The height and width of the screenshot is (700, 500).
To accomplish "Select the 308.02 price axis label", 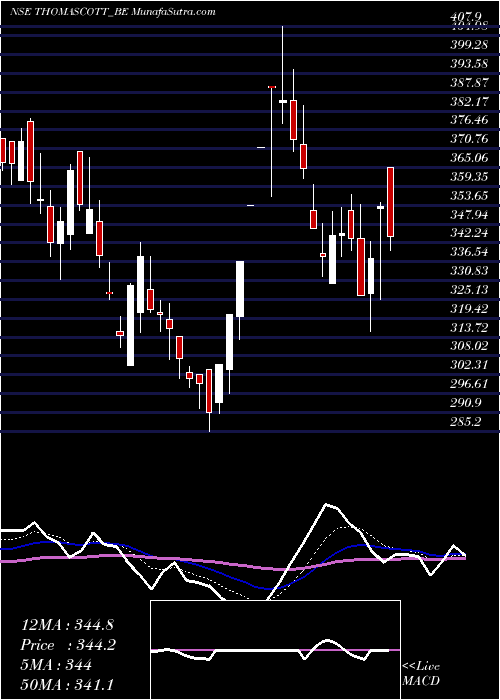I will click(469, 346).
